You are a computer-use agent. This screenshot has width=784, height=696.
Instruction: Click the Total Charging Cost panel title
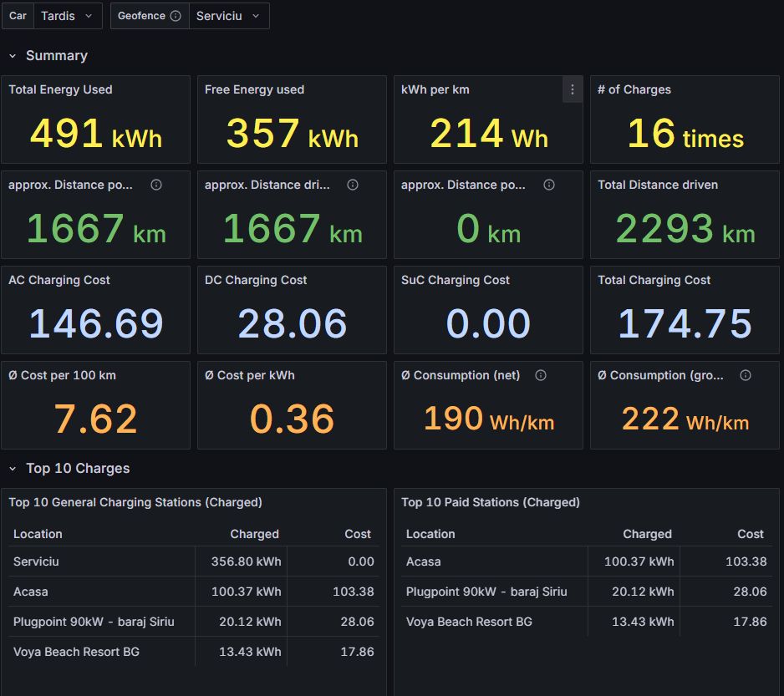654,280
